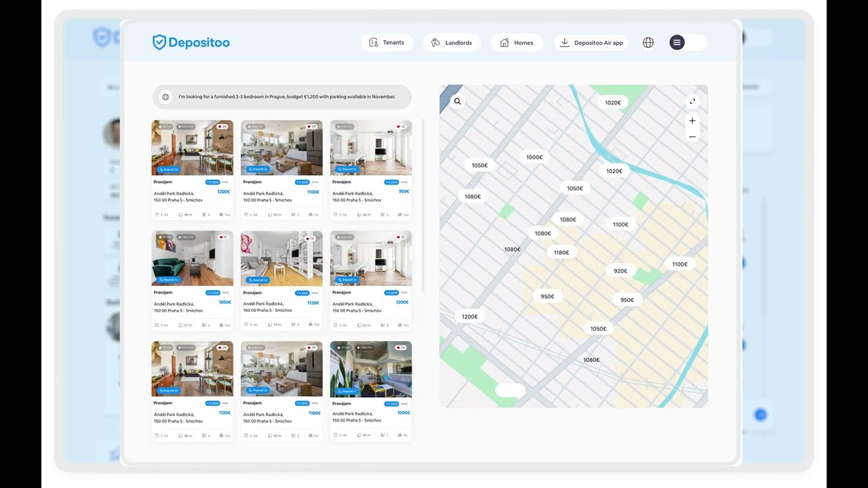Click the parking icon on the 1100€ card
This screenshot has height=488, width=868.
[312, 214]
